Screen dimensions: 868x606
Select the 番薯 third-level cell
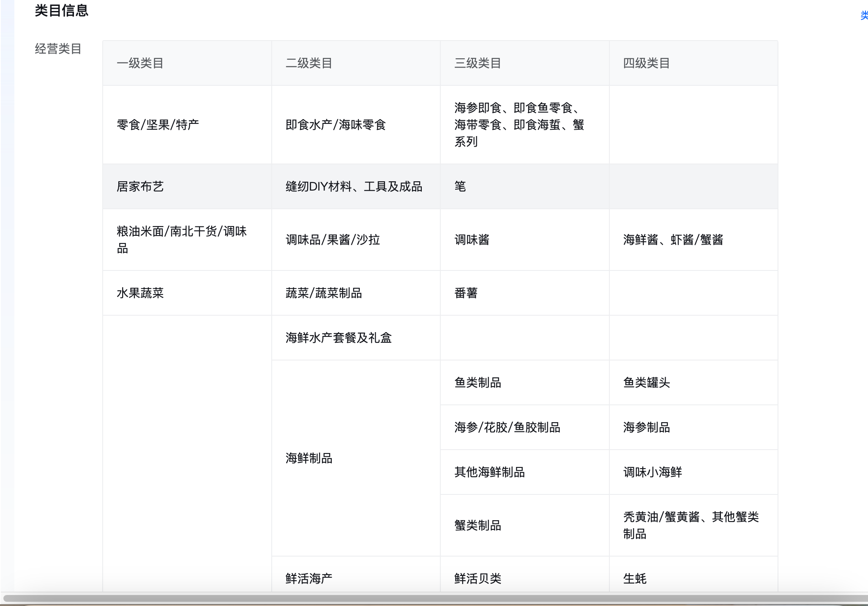(x=466, y=293)
